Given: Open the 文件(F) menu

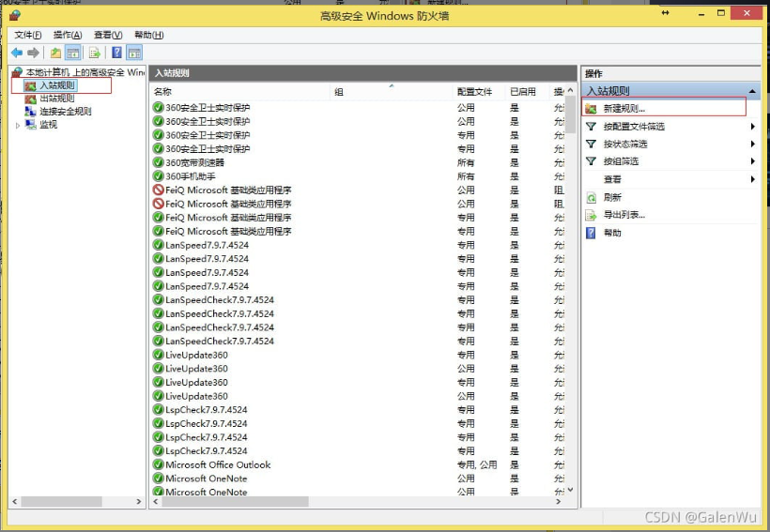Looking at the screenshot, I should (28, 35).
